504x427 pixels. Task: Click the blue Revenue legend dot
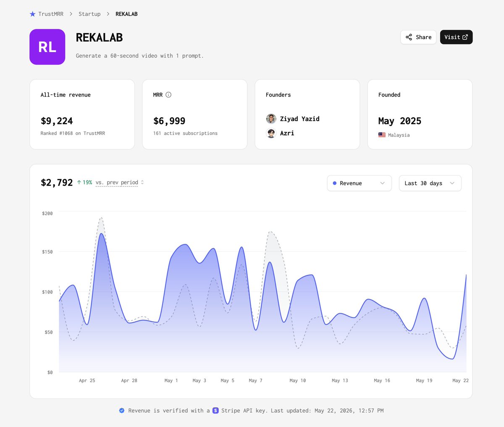tap(335, 183)
